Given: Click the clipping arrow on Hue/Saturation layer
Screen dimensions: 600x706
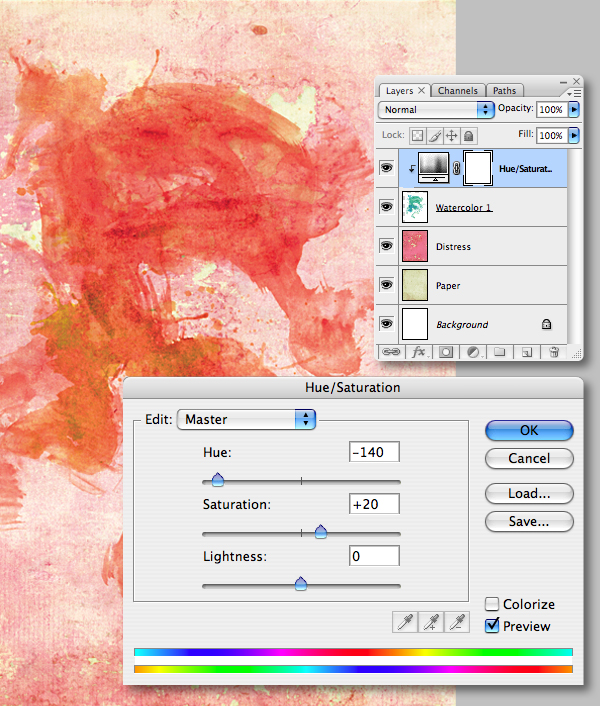Looking at the screenshot, I should [x=411, y=169].
